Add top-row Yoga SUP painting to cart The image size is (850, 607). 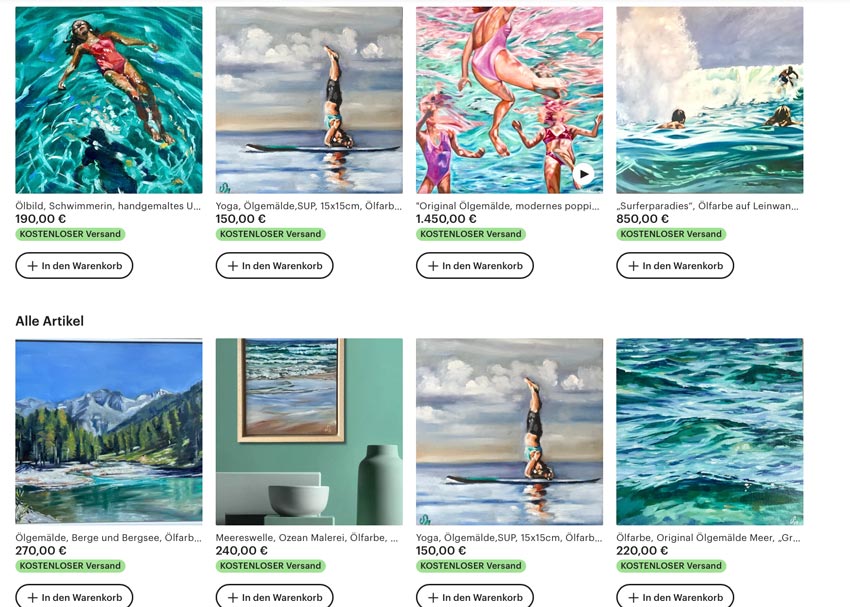[x=274, y=266]
